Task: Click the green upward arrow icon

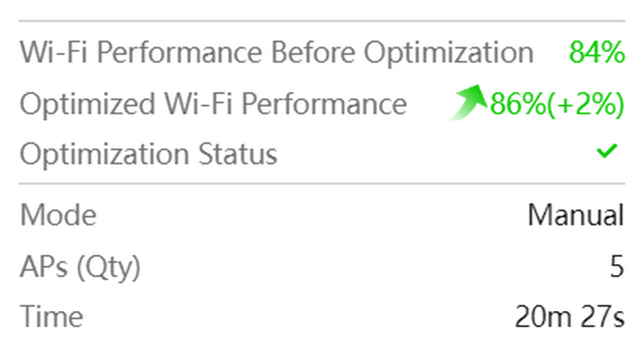Action: coord(468,103)
